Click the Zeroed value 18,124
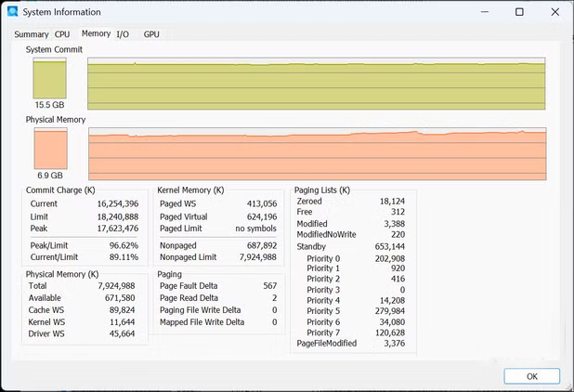The image size is (574, 392). click(x=392, y=202)
